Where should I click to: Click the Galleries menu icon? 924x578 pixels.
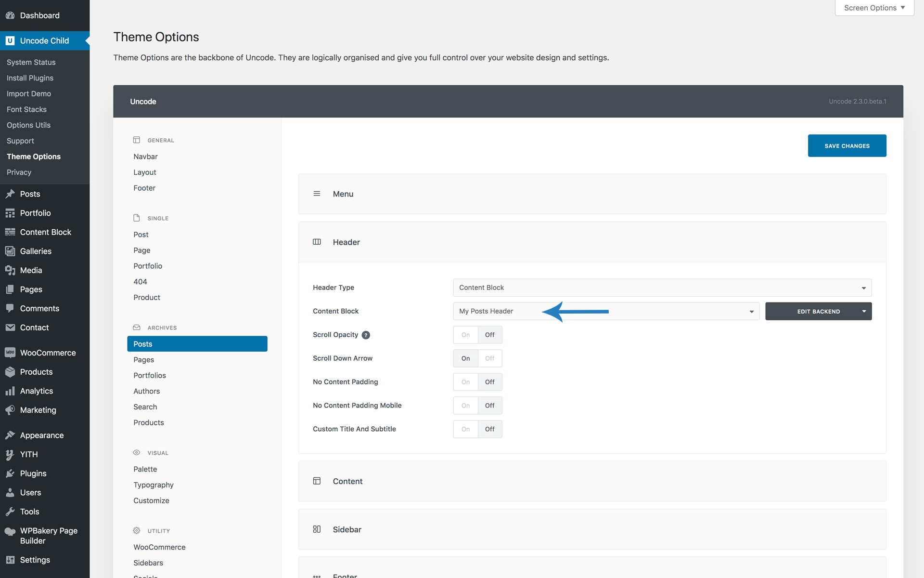pos(10,251)
